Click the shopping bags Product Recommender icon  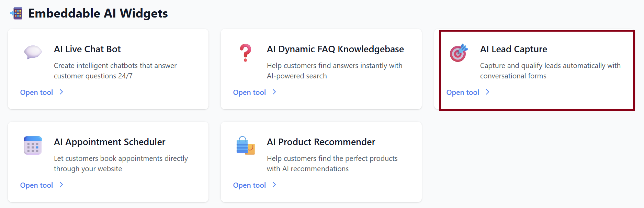pyautogui.click(x=246, y=145)
